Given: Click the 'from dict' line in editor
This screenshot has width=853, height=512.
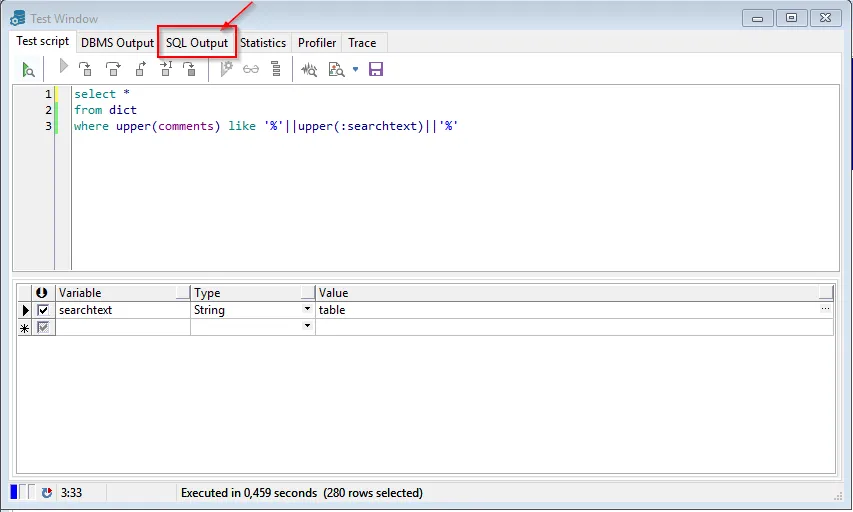Looking at the screenshot, I should point(106,110).
